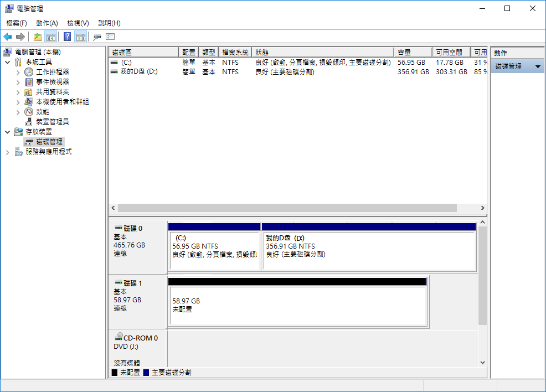546x392 pixels.
Task: Sort by the 類型 column header
Action: pos(208,52)
